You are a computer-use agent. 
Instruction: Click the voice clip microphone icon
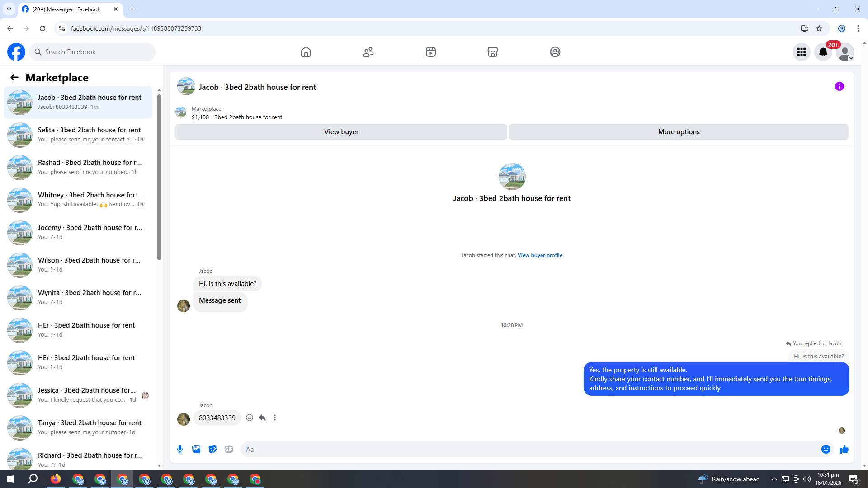pyautogui.click(x=180, y=449)
